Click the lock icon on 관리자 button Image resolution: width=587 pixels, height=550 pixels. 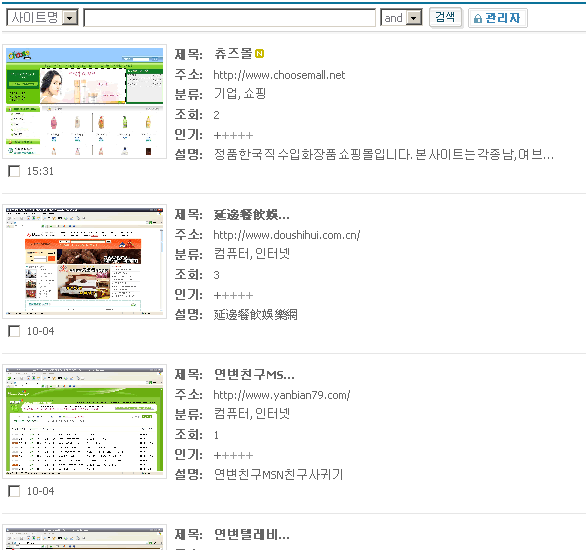478,18
